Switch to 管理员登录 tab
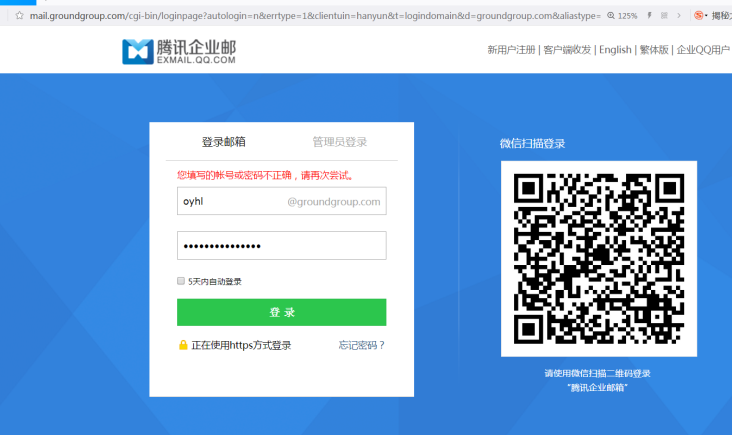Image resolution: width=732 pixels, height=436 pixels. click(340, 142)
